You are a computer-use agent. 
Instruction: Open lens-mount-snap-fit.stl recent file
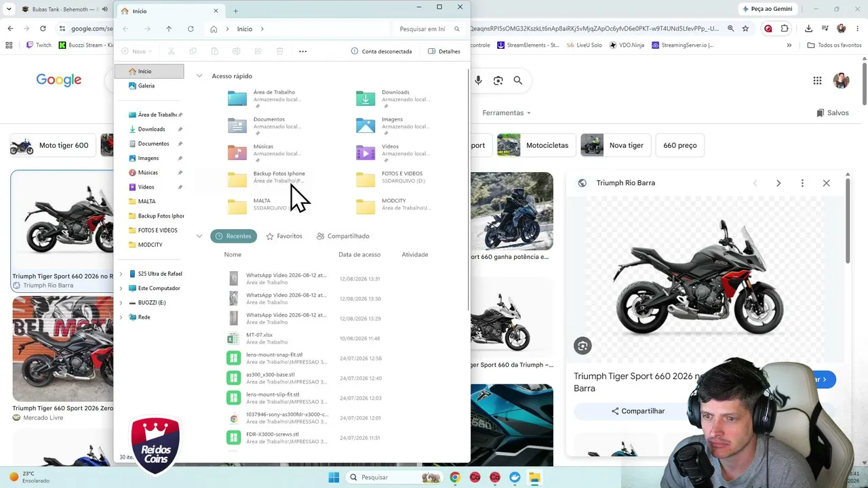(278, 358)
